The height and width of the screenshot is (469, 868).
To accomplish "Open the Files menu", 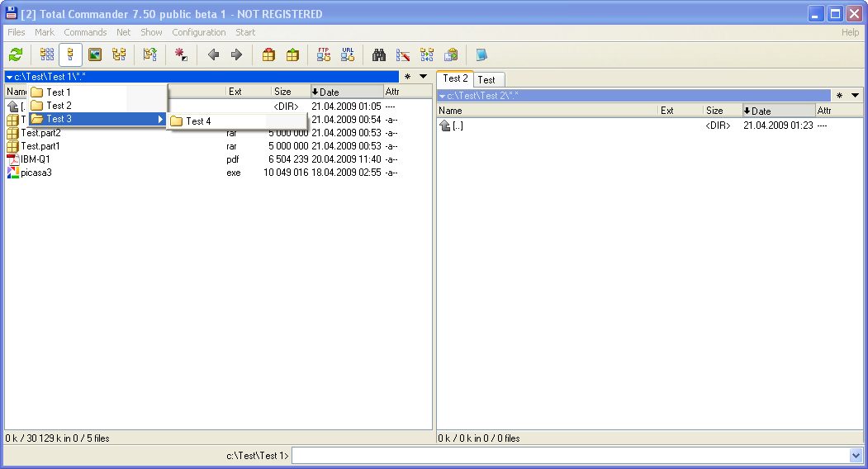I will (x=16, y=32).
